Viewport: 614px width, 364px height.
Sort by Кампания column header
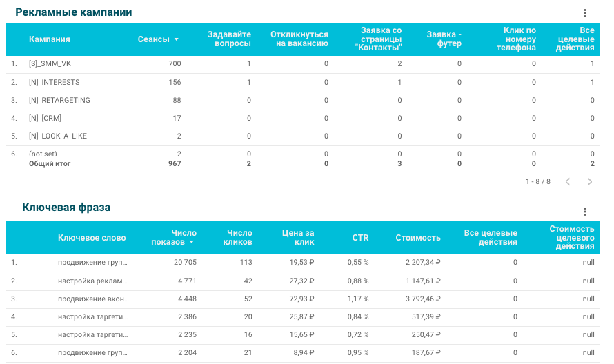50,39
